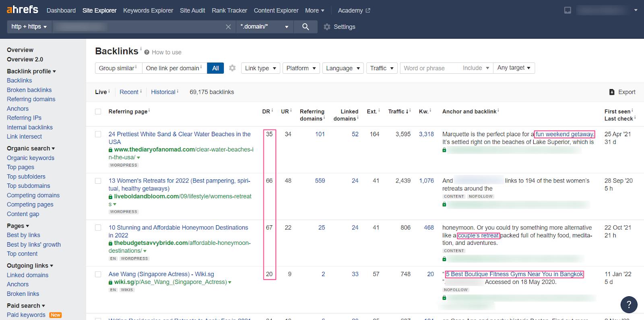
Task: Expand the More menu in top navigation
Action: [x=314, y=10]
